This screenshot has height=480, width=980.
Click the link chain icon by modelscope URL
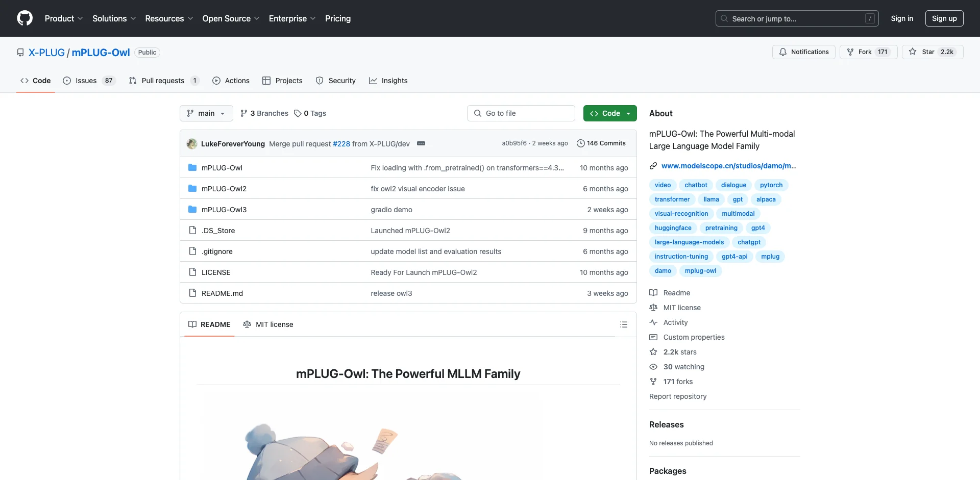(x=653, y=166)
